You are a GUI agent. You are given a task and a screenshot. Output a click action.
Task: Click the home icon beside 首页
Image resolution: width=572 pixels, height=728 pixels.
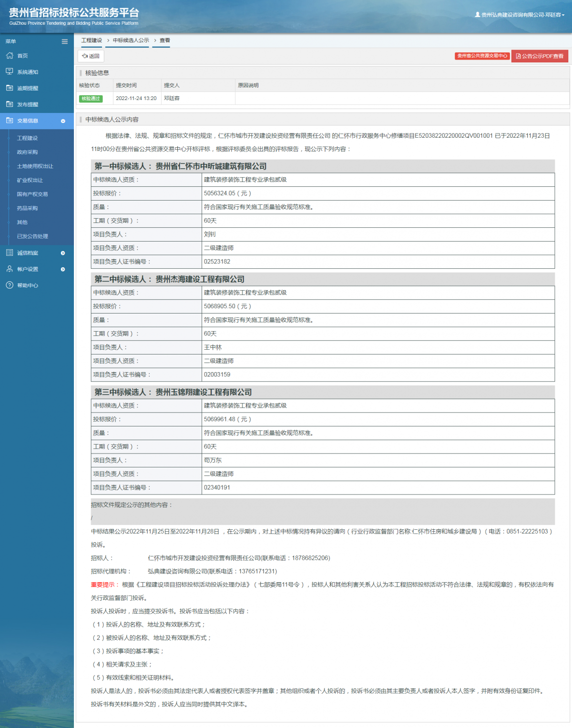(10, 55)
